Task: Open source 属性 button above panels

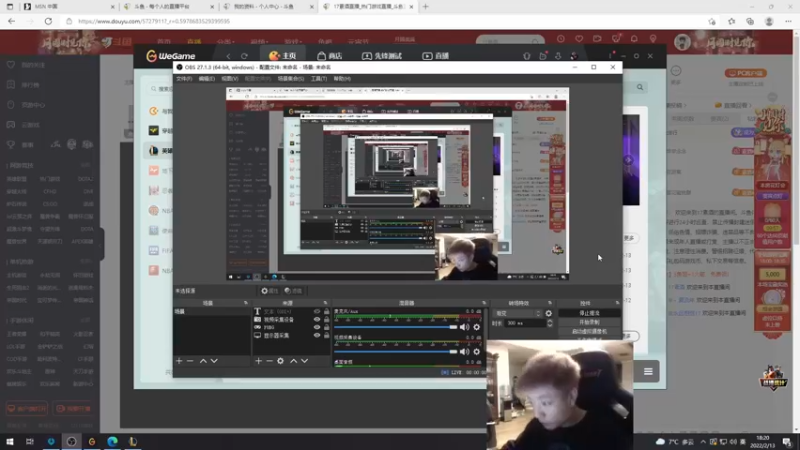Action: tap(269, 291)
